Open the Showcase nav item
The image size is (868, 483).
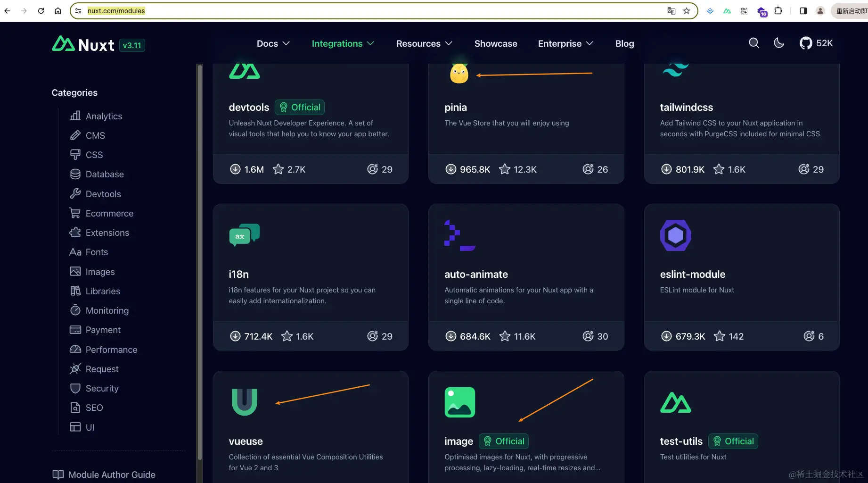(x=496, y=43)
